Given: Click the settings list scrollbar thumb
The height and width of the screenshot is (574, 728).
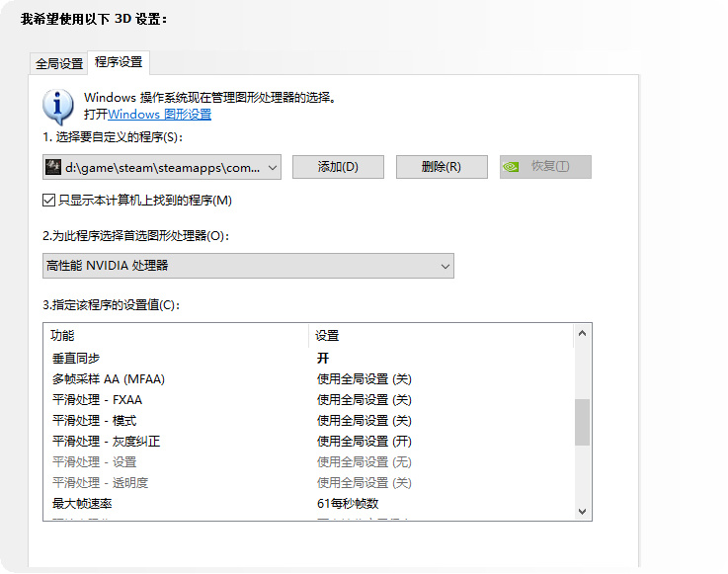Looking at the screenshot, I should point(582,422).
